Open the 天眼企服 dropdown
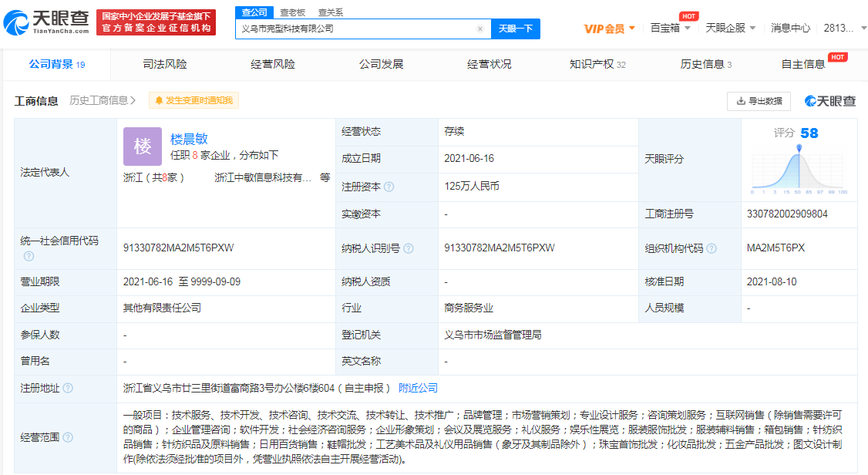Viewport: 868px width, 475px height. tap(730, 28)
